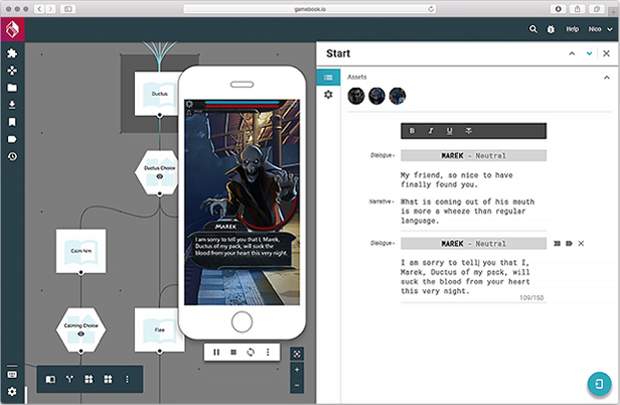The image size is (620, 405).
Task: Go to next node with blue down chevron
Action: pyautogui.click(x=589, y=53)
